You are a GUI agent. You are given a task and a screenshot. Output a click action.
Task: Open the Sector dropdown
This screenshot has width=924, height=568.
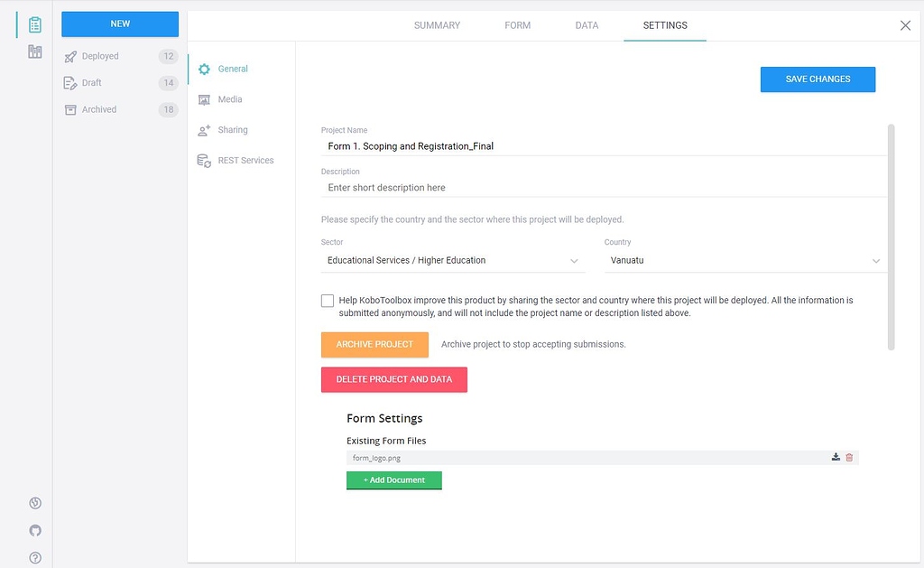pyautogui.click(x=574, y=260)
